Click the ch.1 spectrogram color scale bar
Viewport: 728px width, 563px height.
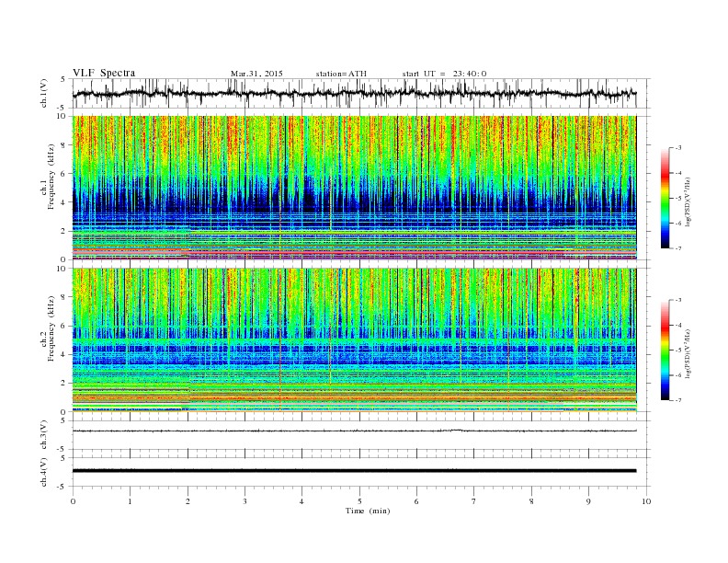(665, 198)
